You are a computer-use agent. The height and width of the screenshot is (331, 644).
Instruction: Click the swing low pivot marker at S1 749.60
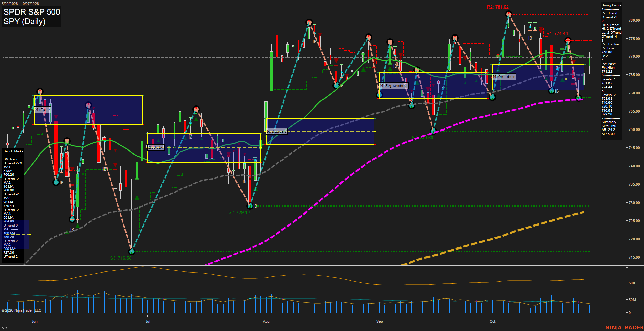point(433,131)
